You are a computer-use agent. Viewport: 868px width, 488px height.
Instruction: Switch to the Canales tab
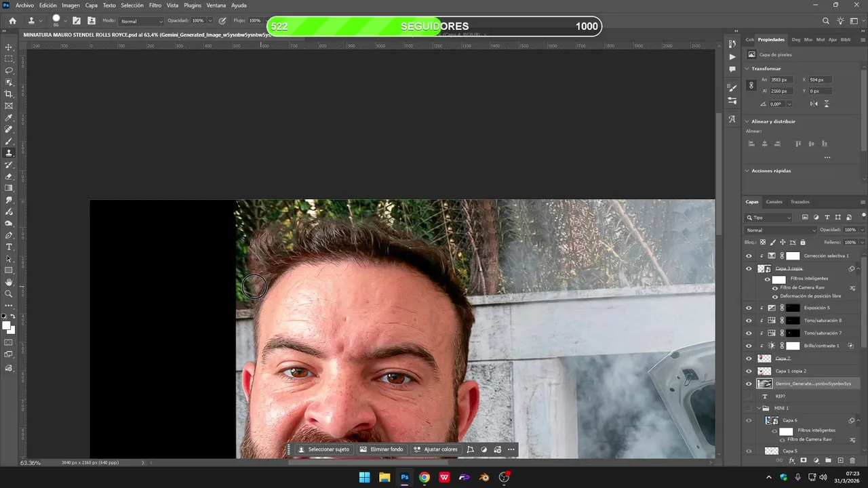774,202
